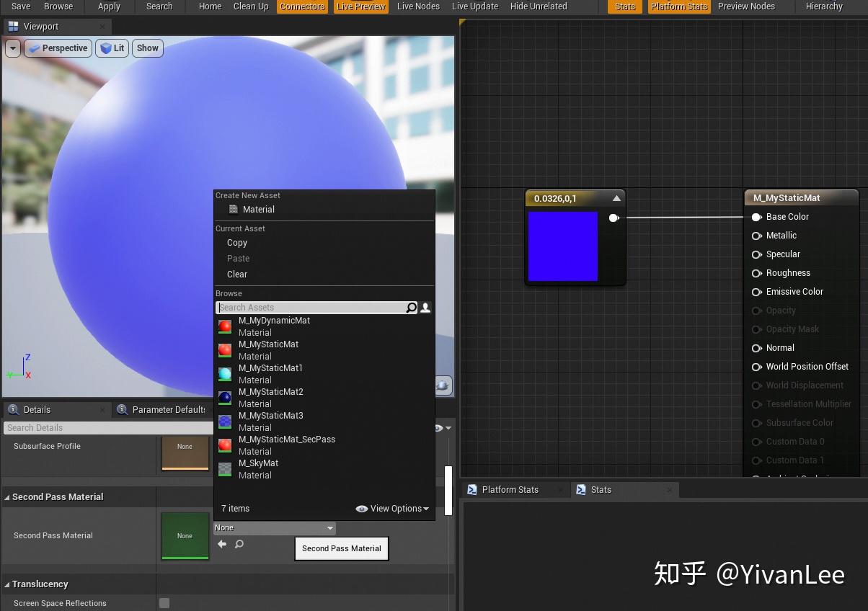Toggle Live Preview in the toolbar

tap(360, 6)
